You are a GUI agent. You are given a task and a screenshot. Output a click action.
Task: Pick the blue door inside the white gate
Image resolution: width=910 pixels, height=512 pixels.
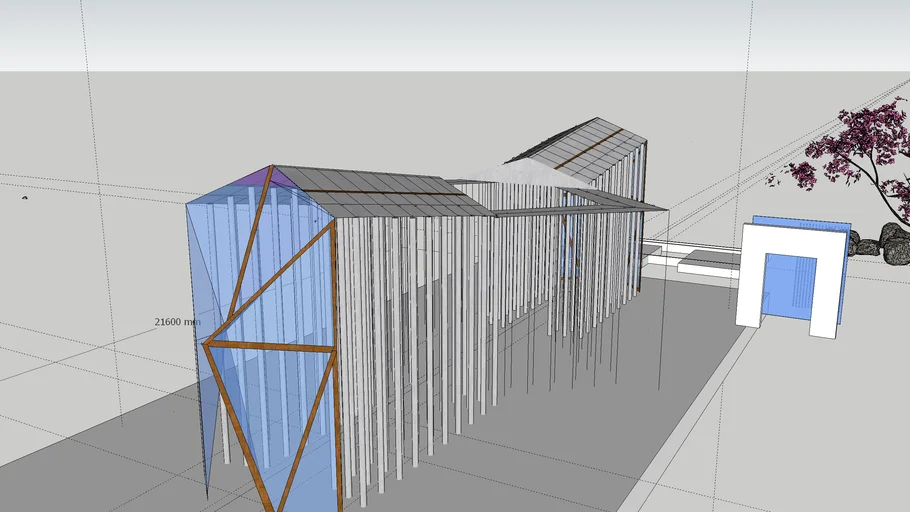(790, 288)
